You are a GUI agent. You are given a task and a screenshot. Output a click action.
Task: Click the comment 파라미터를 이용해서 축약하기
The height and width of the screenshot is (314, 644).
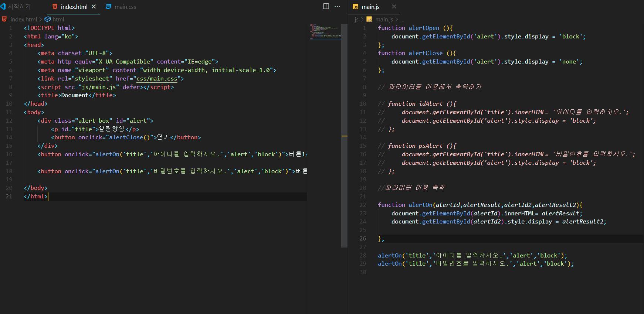(x=430, y=87)
